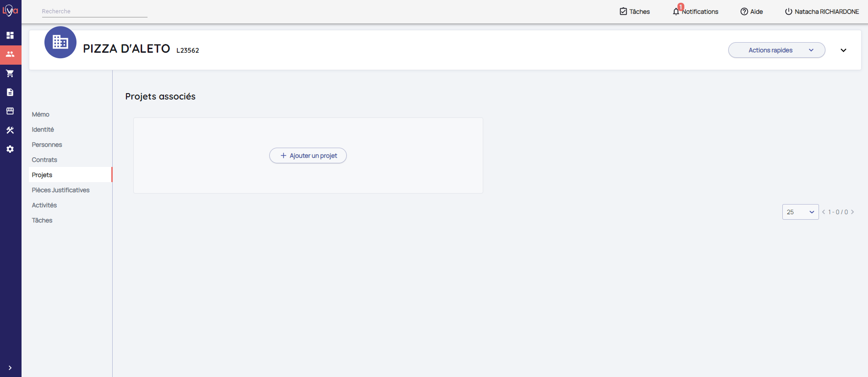Go to the Contrats section
Viewport: 868px width, 377px height.
point(44,160)
